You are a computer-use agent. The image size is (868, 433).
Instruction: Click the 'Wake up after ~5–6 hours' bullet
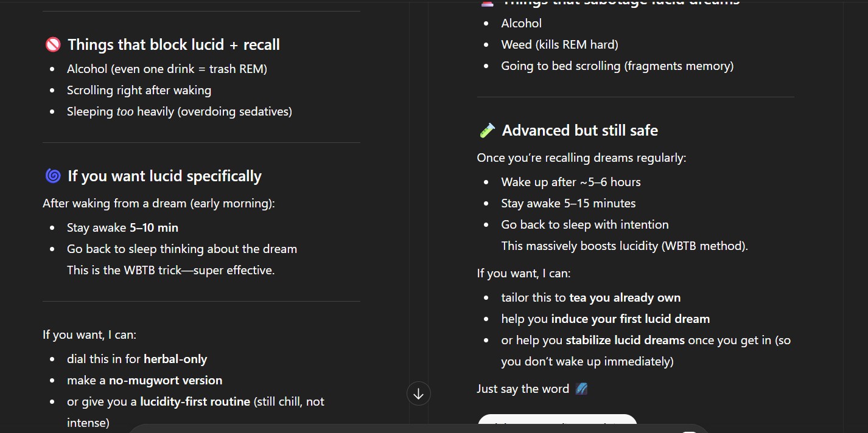click(x=570, y=182)
